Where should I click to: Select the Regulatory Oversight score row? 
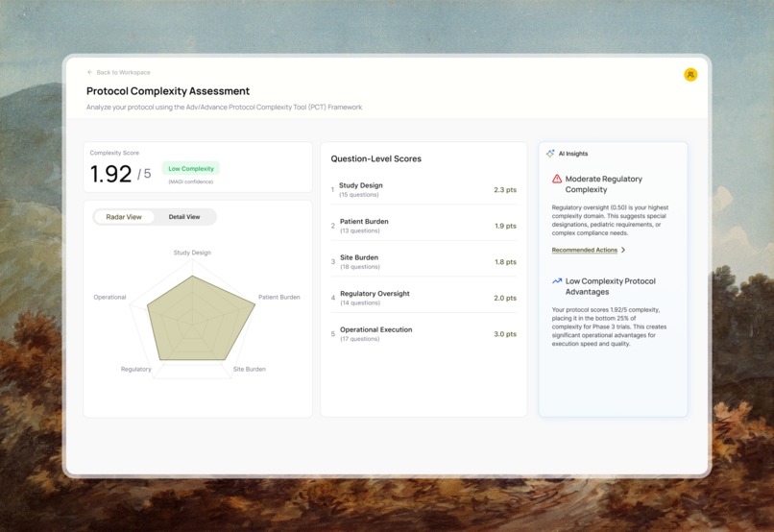click(x=423, y=298)
